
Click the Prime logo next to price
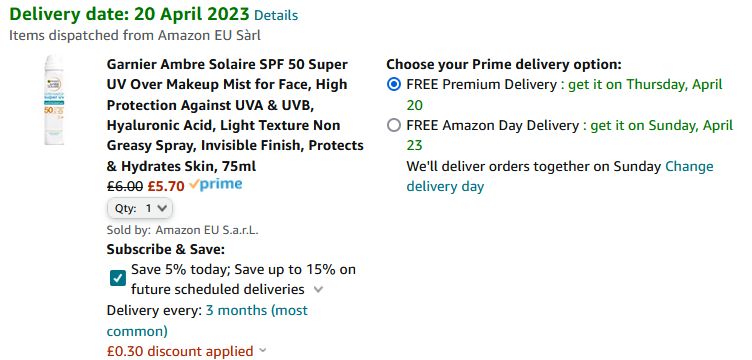pos(215,185)
